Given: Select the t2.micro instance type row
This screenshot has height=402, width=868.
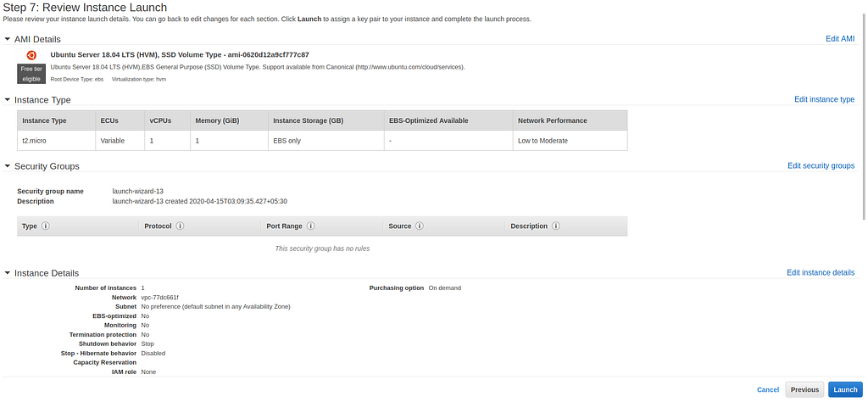Looking at the screenshot, I should point(322,141).
